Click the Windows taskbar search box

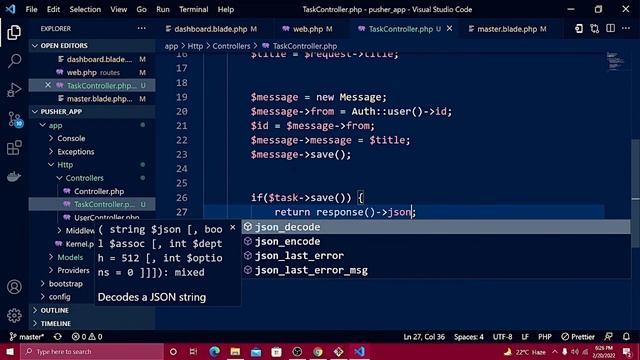(x=92, y=351)
